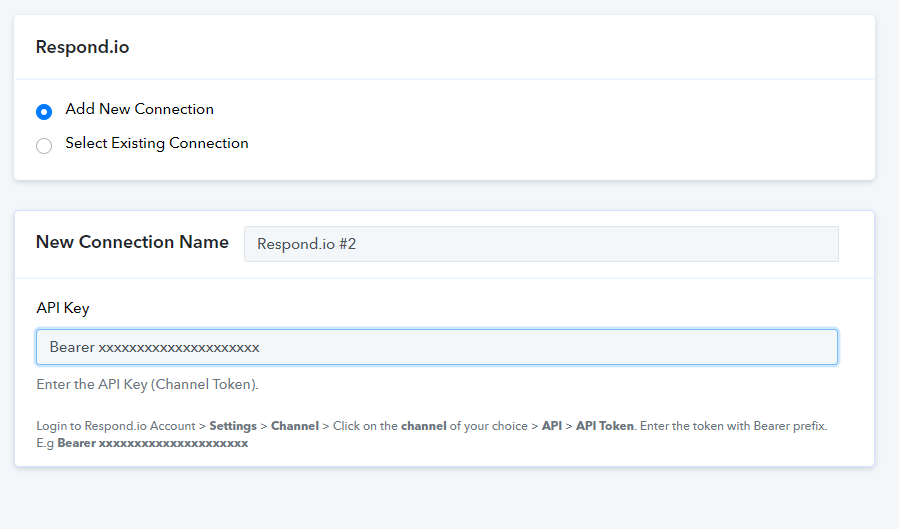Viewport: 899px width, 529px height.
Task: Click the API Key label text
Action: tap(63, 308)
